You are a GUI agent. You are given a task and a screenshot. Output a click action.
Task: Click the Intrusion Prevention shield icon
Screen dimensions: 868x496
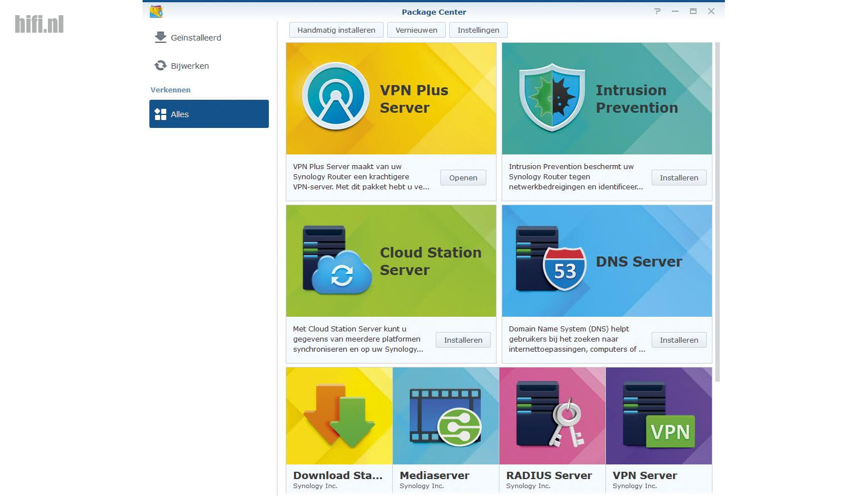551,98
